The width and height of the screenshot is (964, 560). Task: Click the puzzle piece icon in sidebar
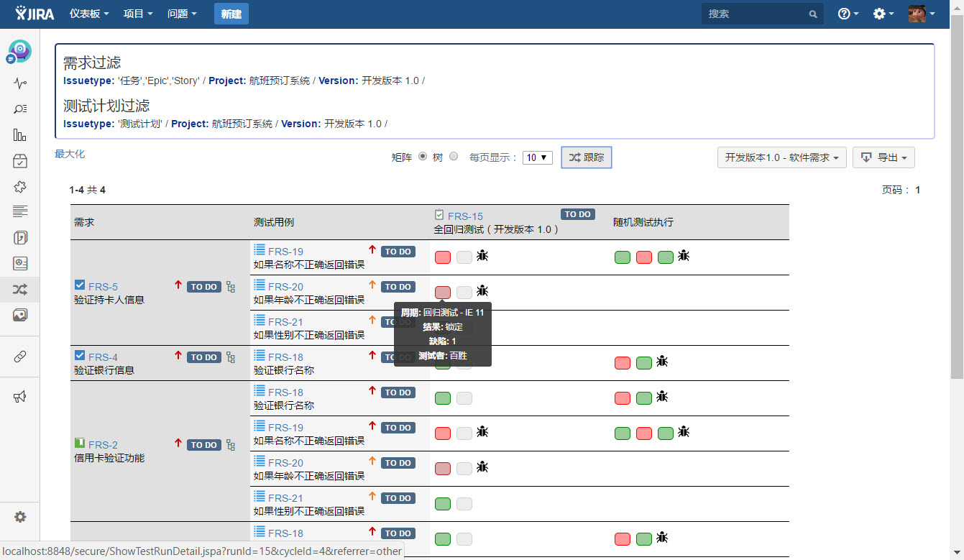20,187
